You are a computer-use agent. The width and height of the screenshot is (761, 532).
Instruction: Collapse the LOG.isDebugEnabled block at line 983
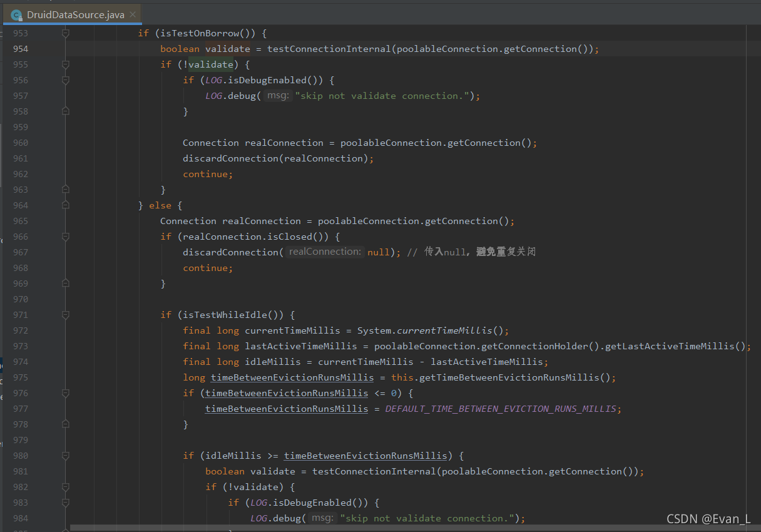click(66, 503)
